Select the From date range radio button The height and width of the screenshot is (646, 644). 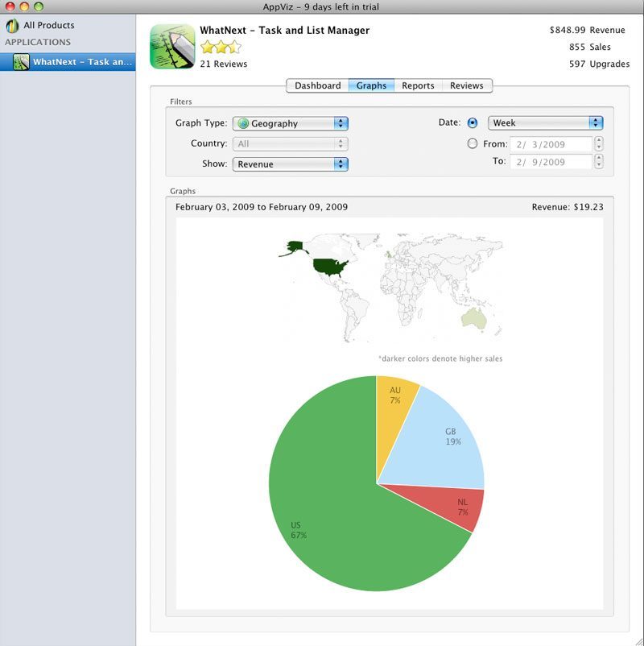pos(473,144)
